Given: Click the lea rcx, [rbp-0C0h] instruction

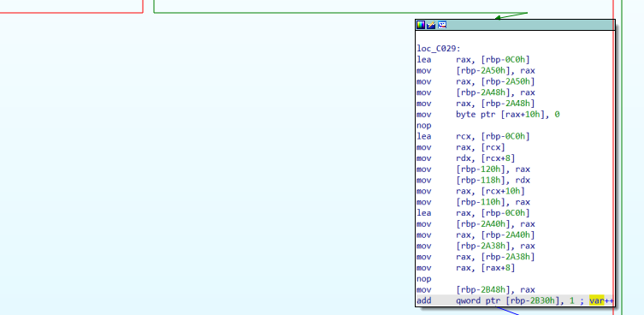Looking at the screenshot, I should tap(473, 136).
